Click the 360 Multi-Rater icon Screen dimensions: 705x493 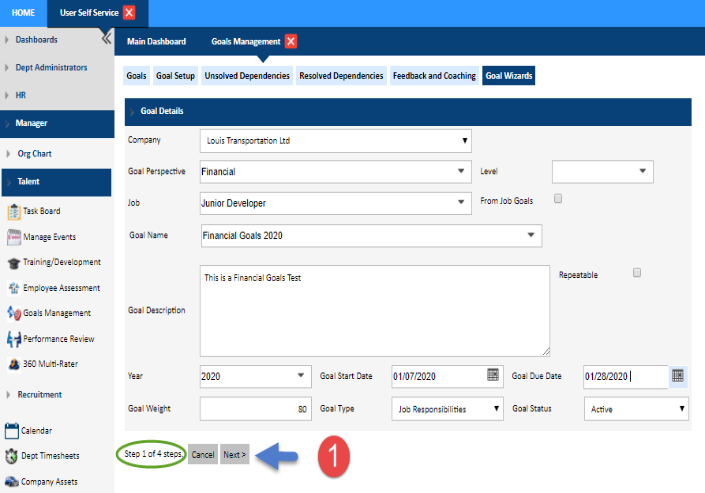tap(13, 364)
